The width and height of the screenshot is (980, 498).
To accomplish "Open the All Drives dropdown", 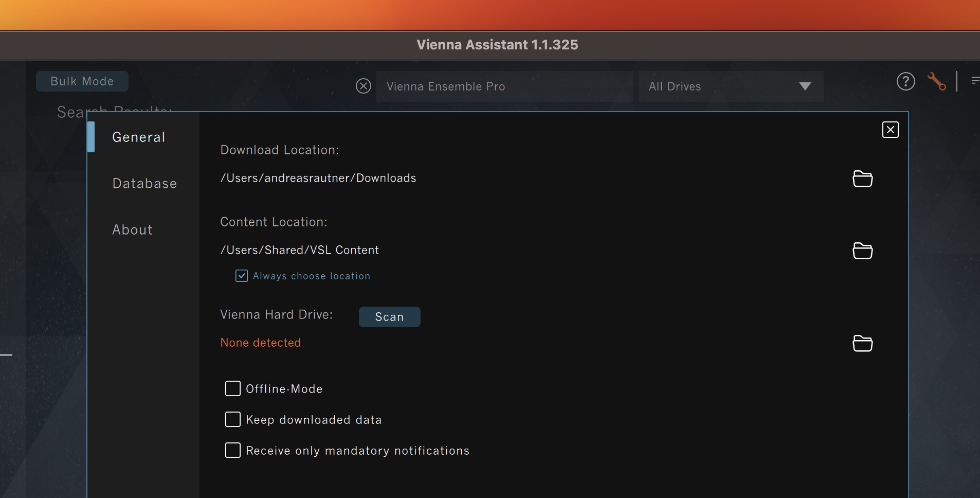I will pos(731,86).
